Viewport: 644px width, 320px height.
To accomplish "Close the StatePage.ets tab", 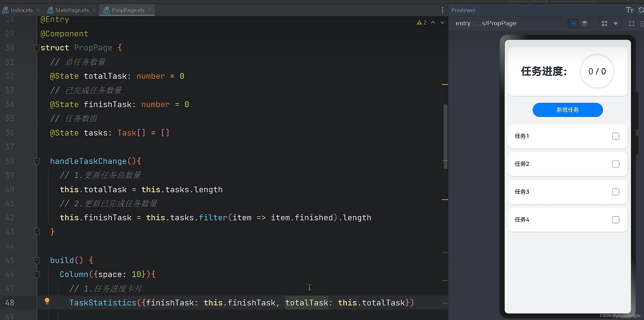I will click(x=94, y=10).
